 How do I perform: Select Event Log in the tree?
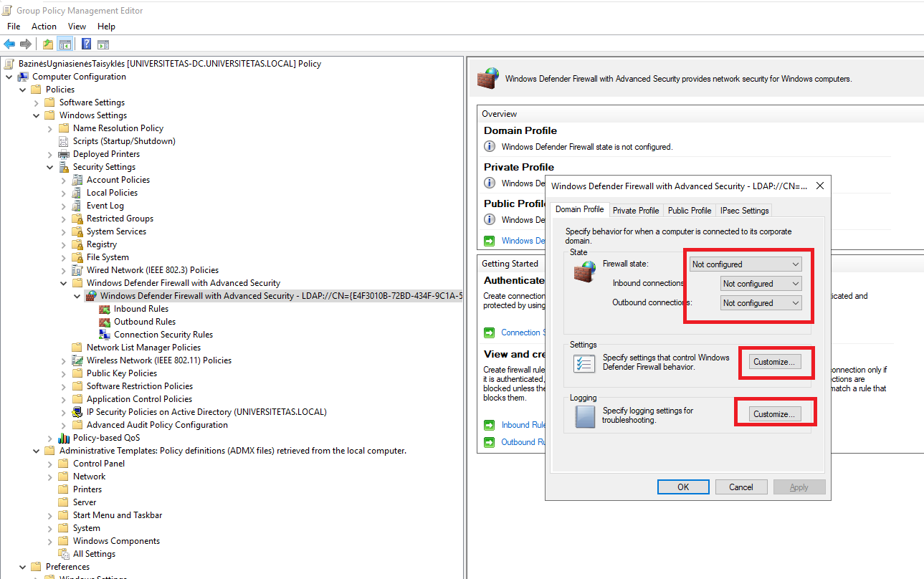(105, 206)
